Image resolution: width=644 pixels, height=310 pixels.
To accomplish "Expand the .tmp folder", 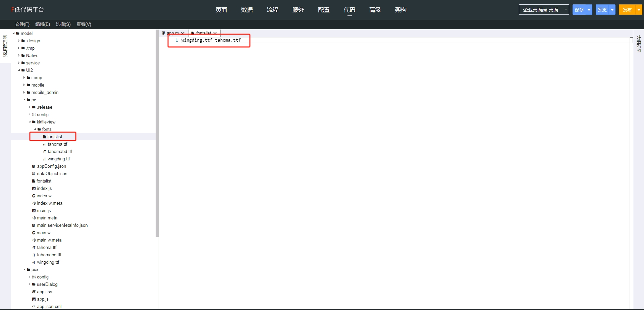I will 19,48.
